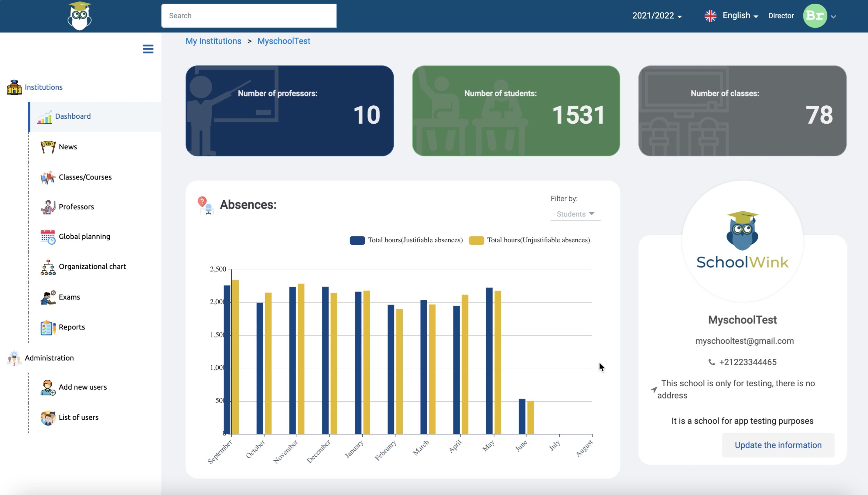Open the 2021/2022 school year dropdown

[x=657, y=15]
